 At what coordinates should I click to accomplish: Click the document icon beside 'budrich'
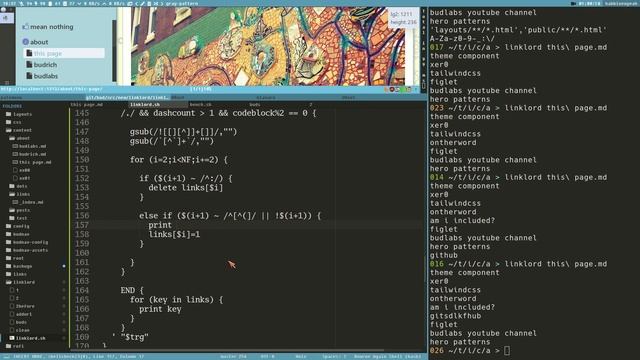point(29,64)
